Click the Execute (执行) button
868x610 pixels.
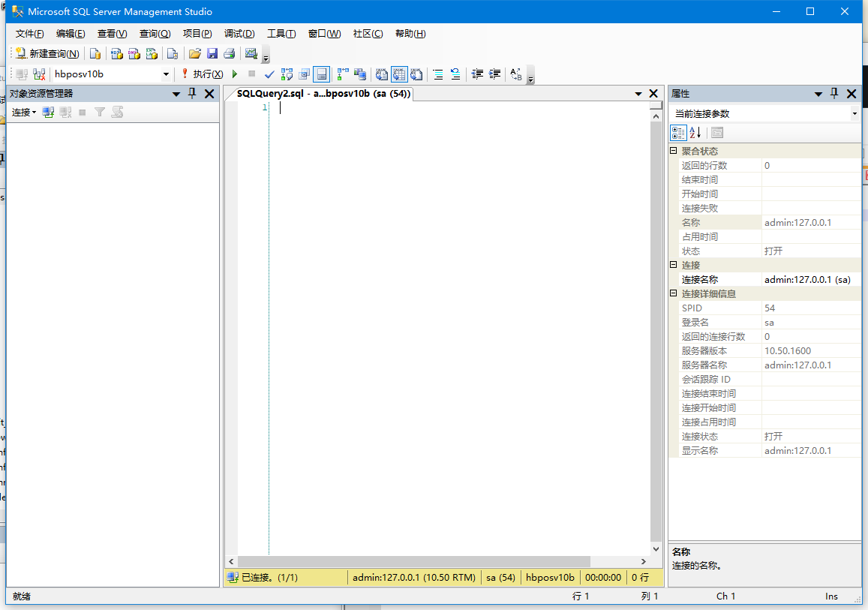coord(203,74)
